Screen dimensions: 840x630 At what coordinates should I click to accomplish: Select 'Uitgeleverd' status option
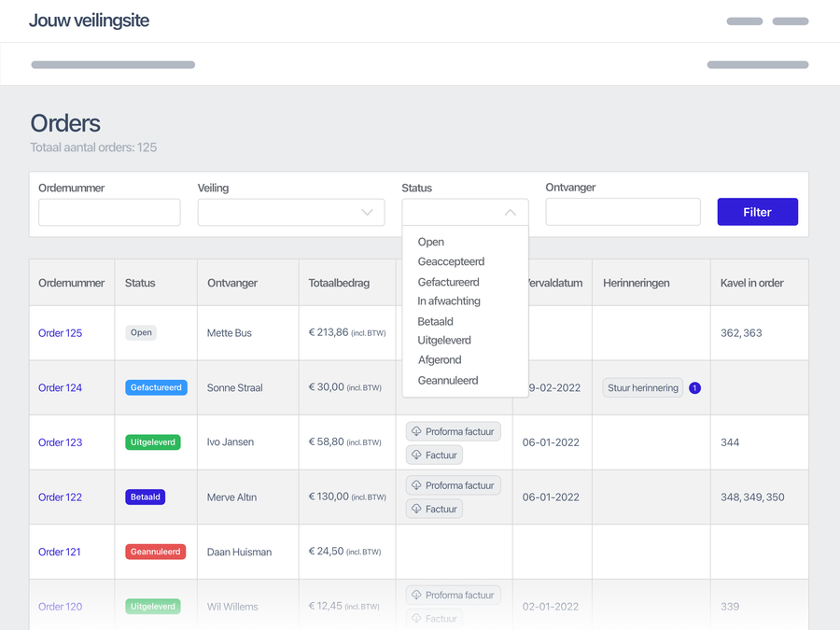(x=444, y=341)
